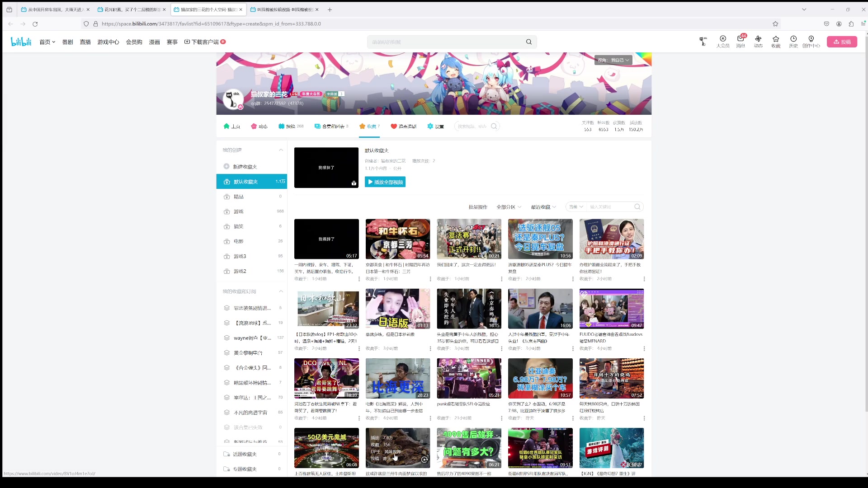868x488 pixels.
Task: Switch to the 投稿 tab on profile
Action: point(291,127)
